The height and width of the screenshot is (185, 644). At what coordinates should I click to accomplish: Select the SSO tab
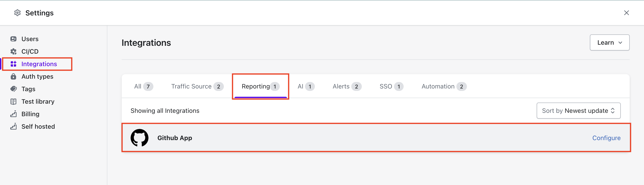391,86
